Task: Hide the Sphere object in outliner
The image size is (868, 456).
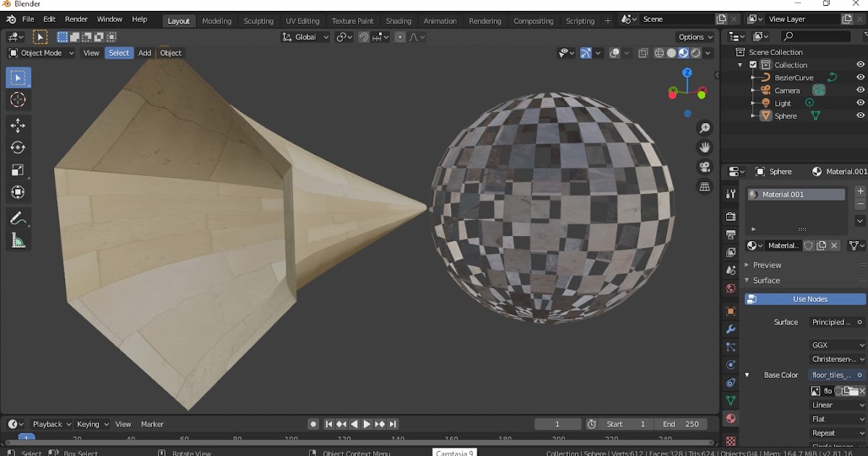Action: pyautogui.click(x=861, y=116)
